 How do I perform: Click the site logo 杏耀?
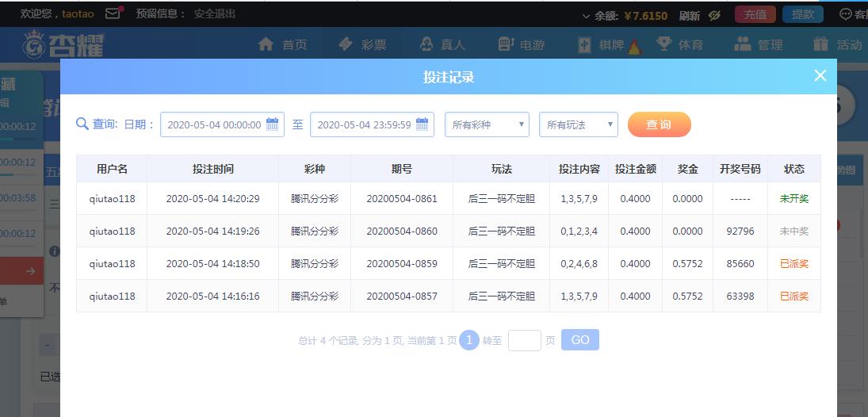pyautogui.click(x=63, y=44)
